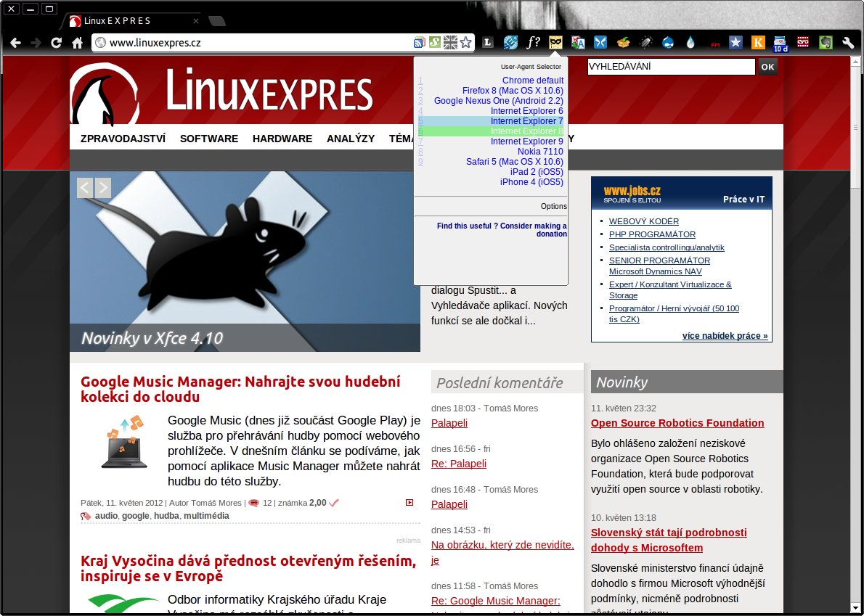This screenshot has height=616, width=864.
Task: Open the ZPRAVODAJSTVÍ menu item
Action: click(x=123, y=139)
